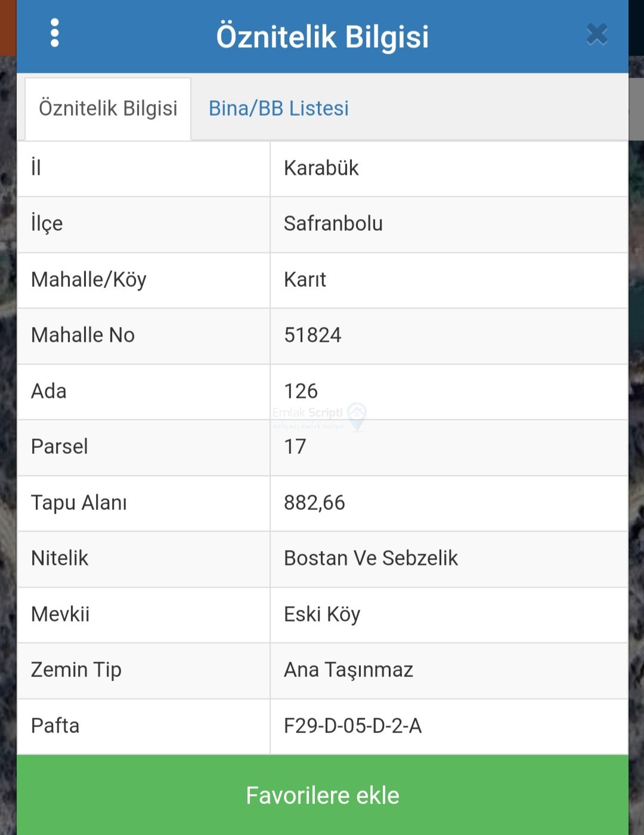Viewport: 644px width, 835px height.
Task: Click the Nitelik row label
Action: click(x=60, y=558)
